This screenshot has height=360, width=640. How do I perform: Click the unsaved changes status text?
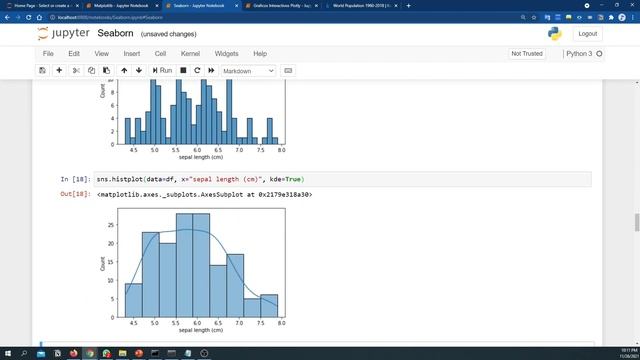[x=169, y=34]
